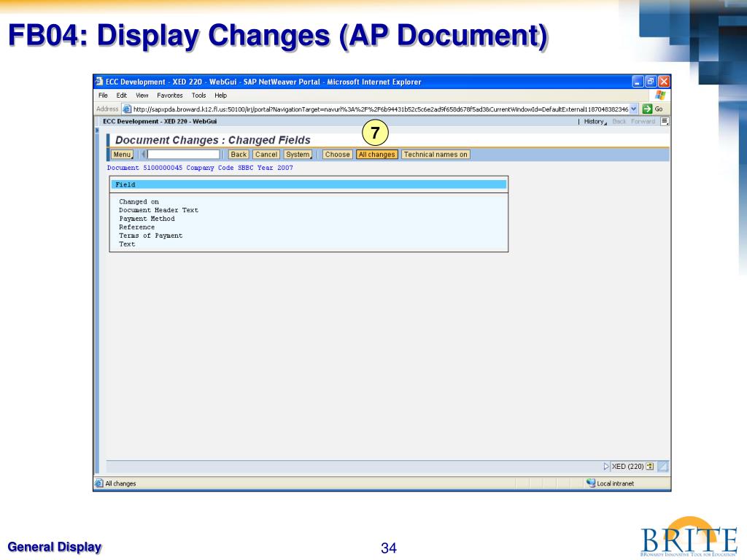The height and width of the screenshot is (560, 747).
Task: Click the Cancel button
Action: tap(266, 155)
